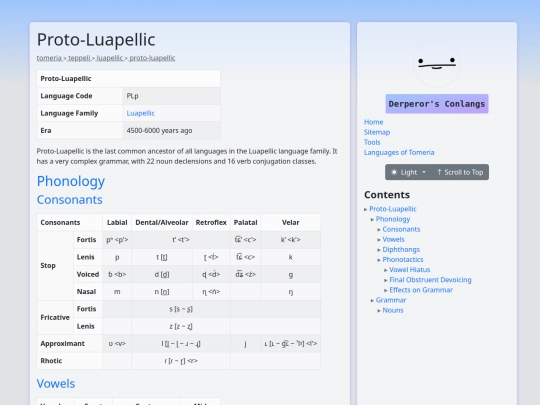Click the Phonology section heading
540x405 pixels.
click(x=71, y=181)
